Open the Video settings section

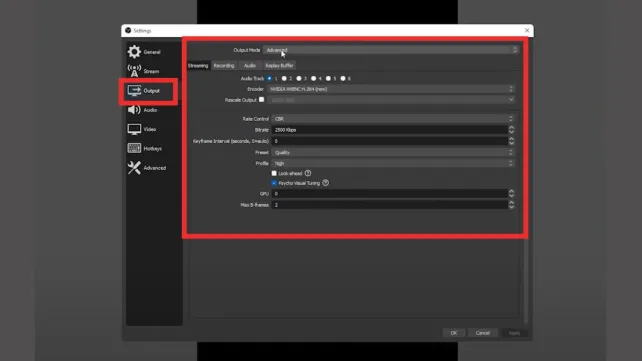pos(142,129)
